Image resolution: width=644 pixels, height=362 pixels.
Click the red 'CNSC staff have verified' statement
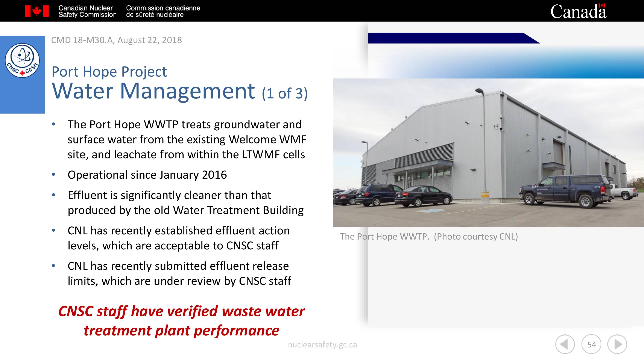click(x=181, y=321)
